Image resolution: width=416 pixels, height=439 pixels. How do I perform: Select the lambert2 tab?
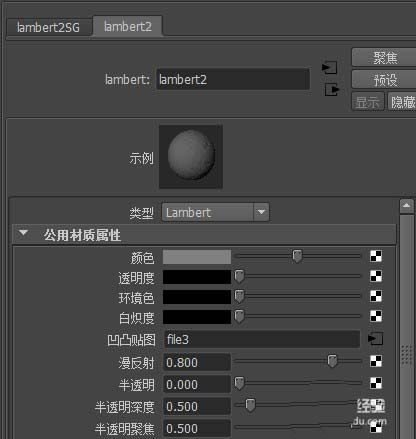tap(128, 26)
